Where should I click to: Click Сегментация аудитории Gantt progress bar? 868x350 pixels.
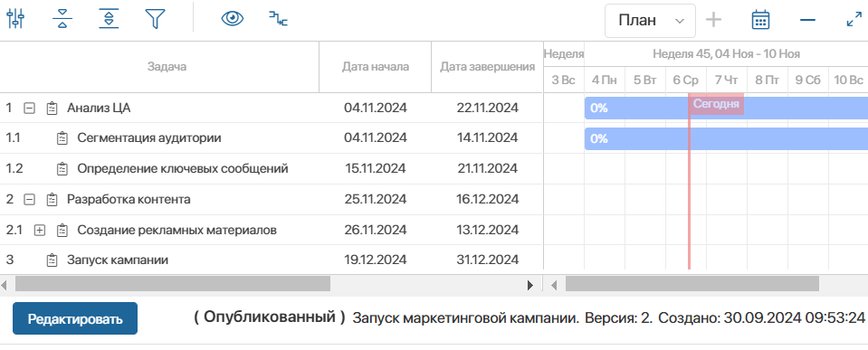point(726,138)
